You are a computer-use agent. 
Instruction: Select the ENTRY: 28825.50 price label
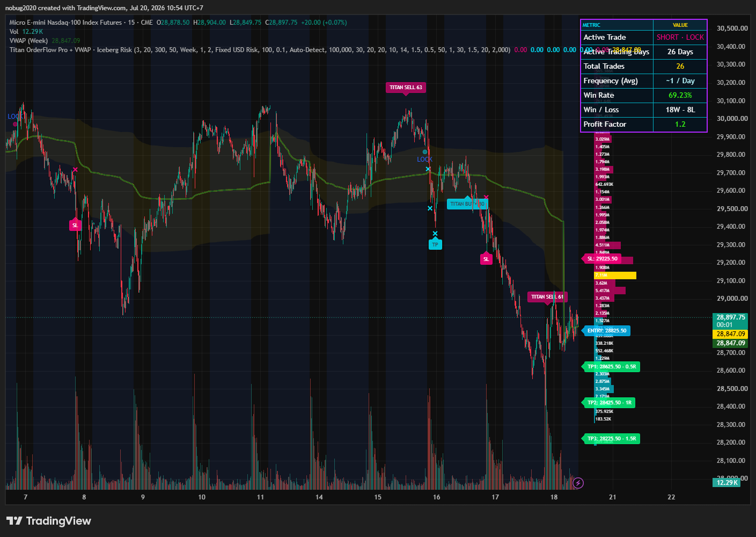point(606,331)
